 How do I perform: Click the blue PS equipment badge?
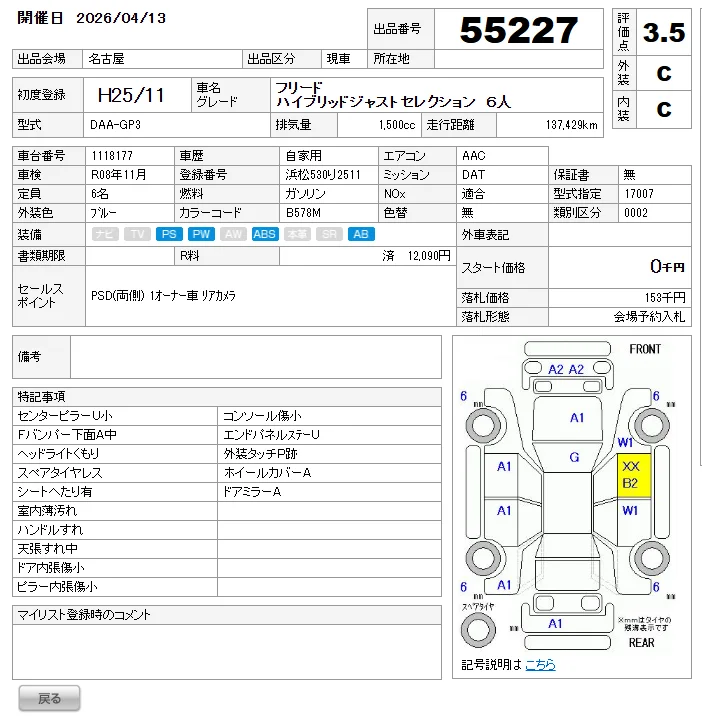(x=169, y=234)
